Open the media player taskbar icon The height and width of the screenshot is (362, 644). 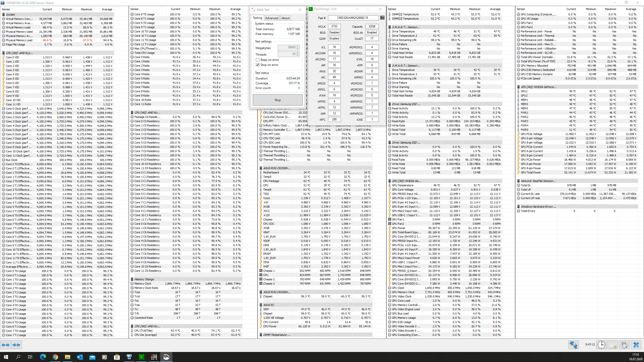pos(104,357)
